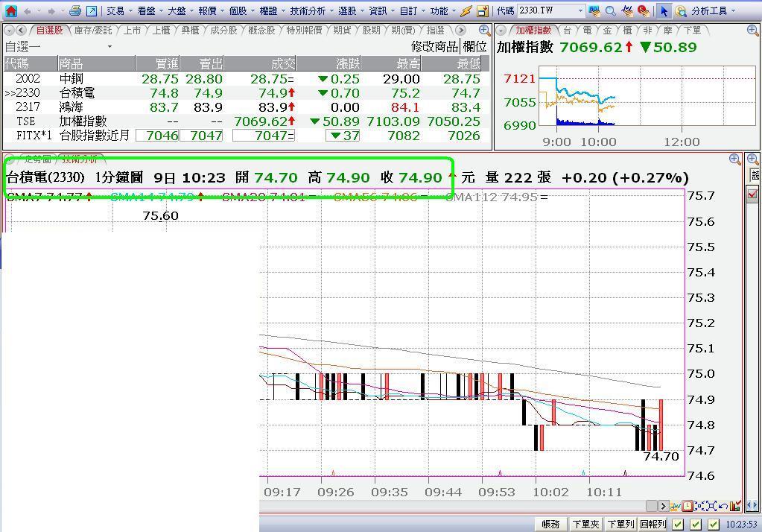Image resolution: width=762 pixels, height=532 pixels.
Task: Click the lightning bolt quick-order icon
Action: coord(466,10)
